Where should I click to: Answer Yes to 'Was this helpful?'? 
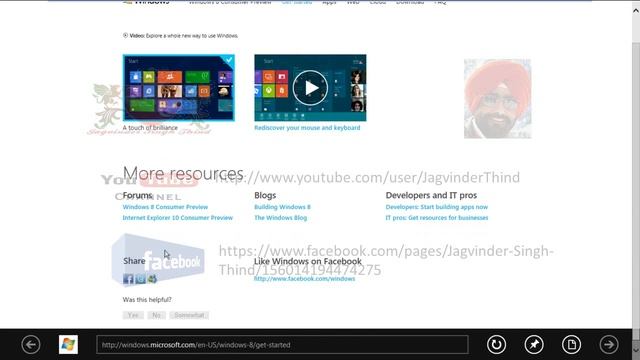133,315
